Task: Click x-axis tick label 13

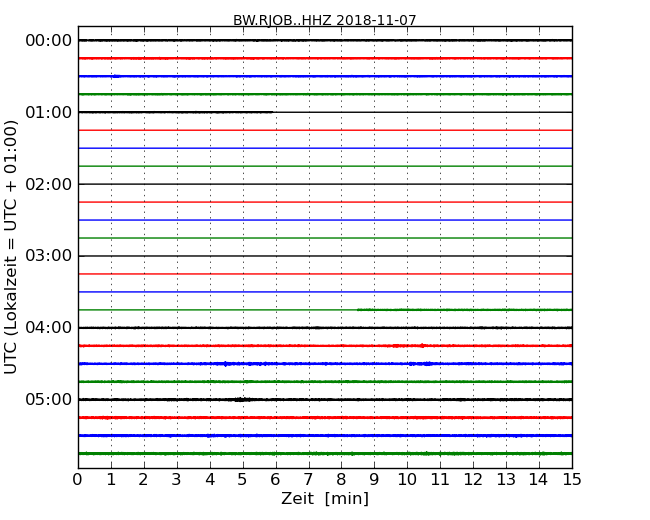Action: point(506,480)
